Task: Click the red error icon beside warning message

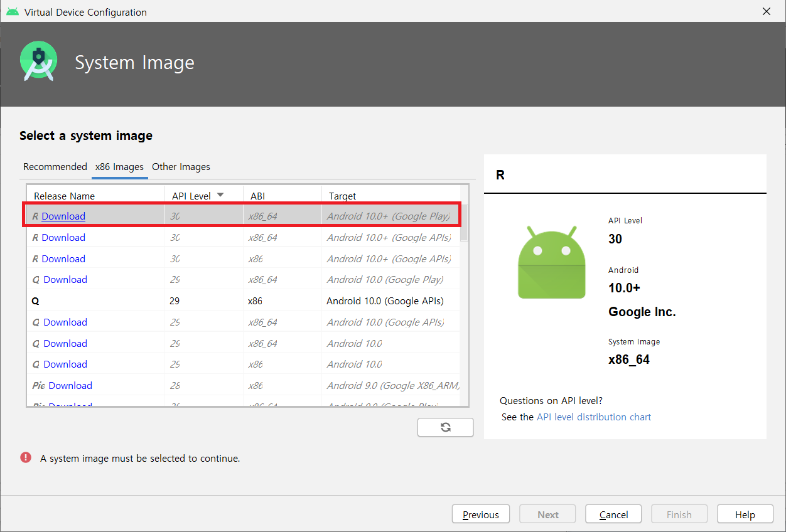Action: 26,457
